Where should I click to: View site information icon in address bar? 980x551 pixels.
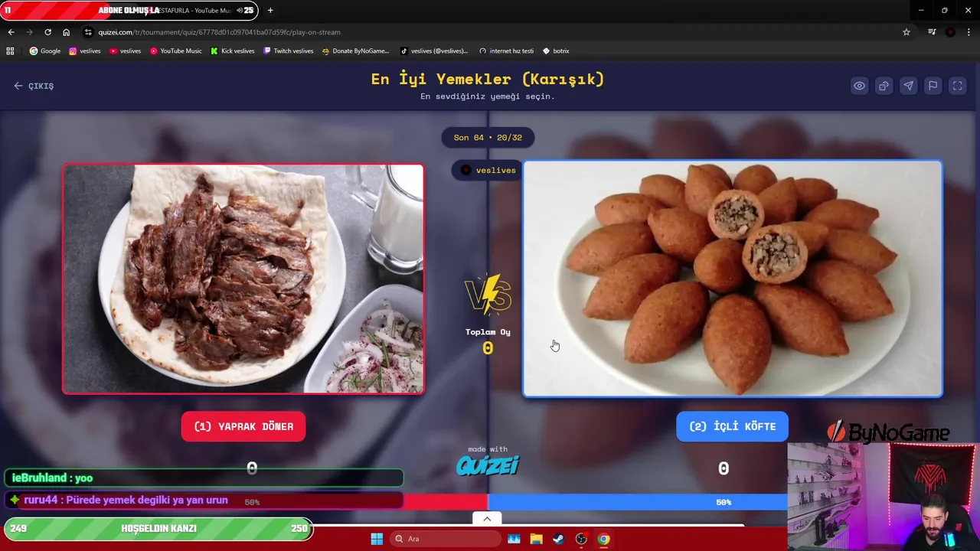pyautogui.click(x=89, y=32)
